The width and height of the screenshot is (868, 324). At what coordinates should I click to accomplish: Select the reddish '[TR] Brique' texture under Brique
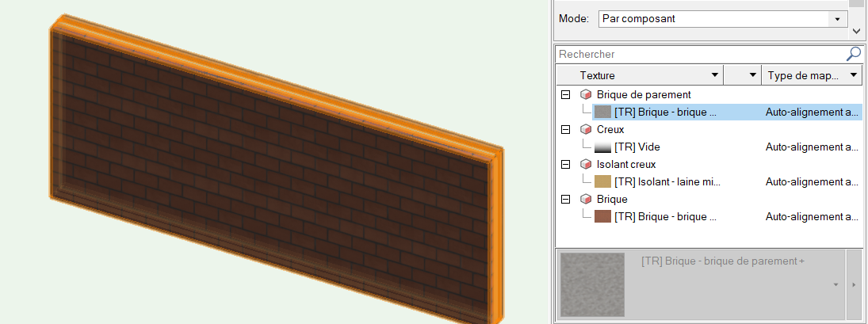664,217
